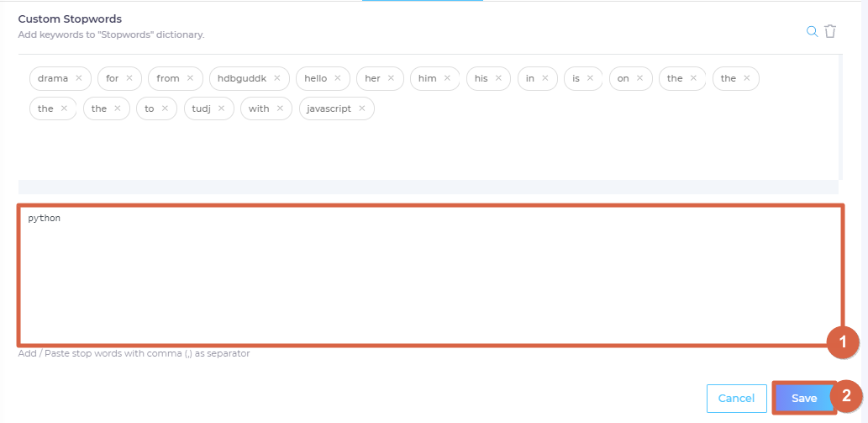This screenshot has height=423, width=868.
Task: Remove 'hdbguddk' from the stopwords
Action: pos(277,78)
